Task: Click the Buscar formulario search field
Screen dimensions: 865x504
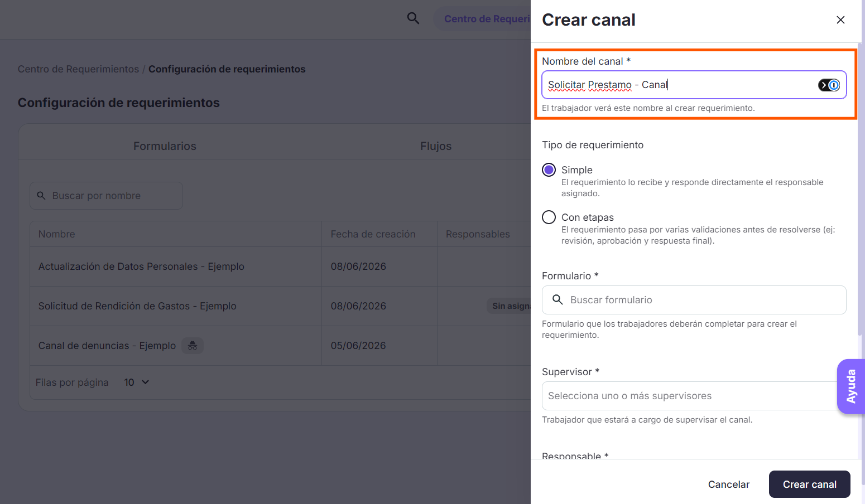Action: pyautogui.click(x=694, y=300)
